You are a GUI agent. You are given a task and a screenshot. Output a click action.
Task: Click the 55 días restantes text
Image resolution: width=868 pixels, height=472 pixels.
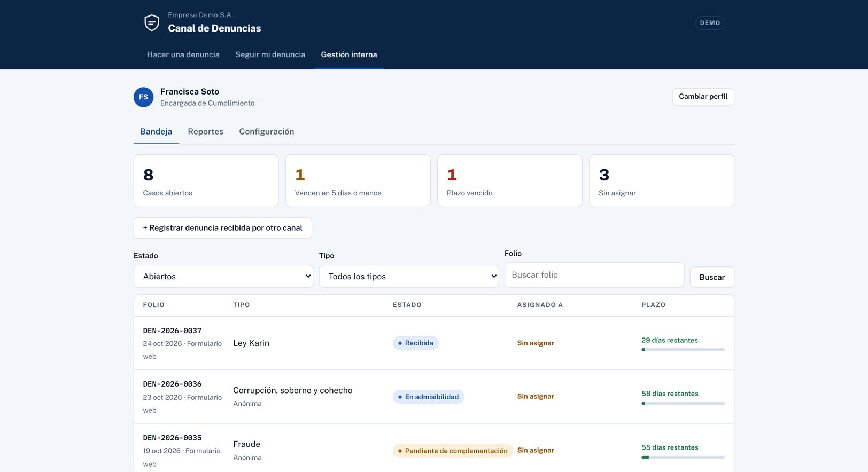click(670, 448)
